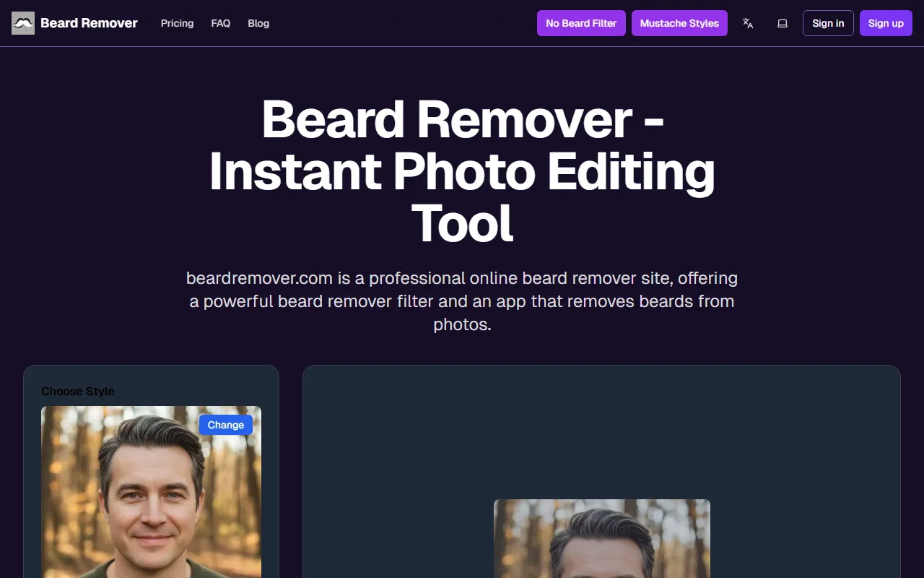Click the Beard Remover brand name
Image resolution: width=924 pixels, height=578 pixels.
[x=89, y=23]
